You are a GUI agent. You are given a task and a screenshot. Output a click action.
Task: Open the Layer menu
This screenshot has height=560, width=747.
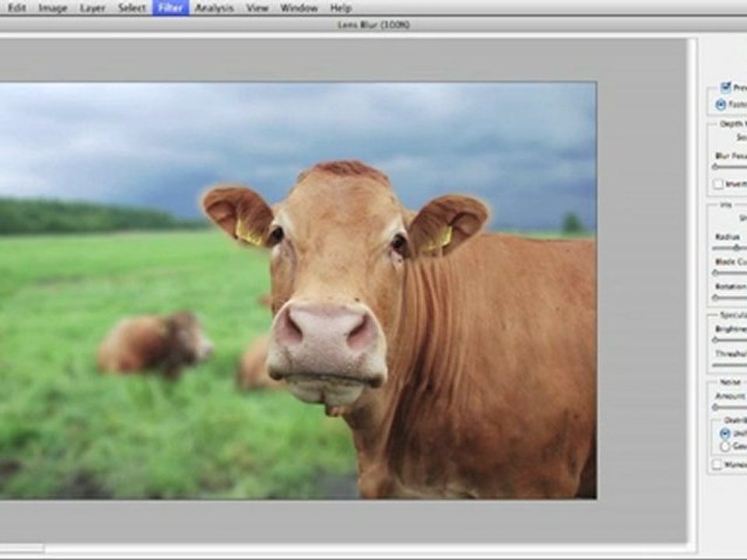tap(93, 8)
